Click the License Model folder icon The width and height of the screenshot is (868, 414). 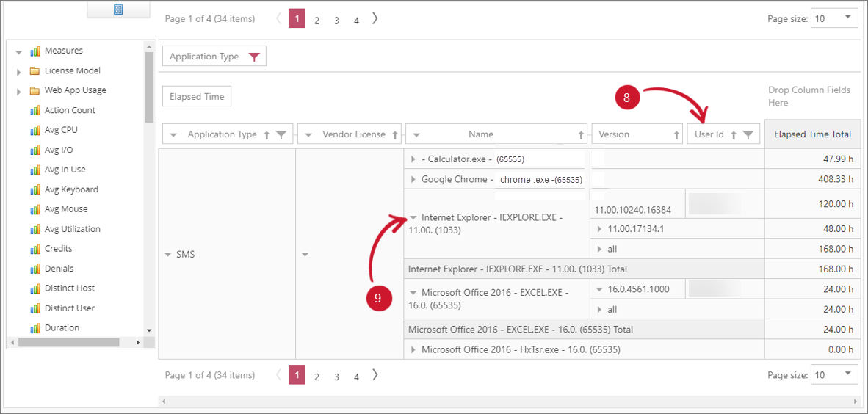pos(35,71)
